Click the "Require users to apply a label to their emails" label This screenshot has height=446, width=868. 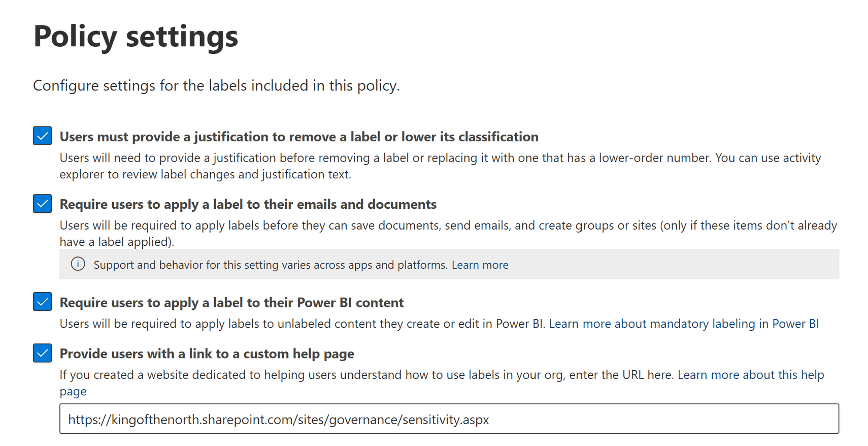248,204
